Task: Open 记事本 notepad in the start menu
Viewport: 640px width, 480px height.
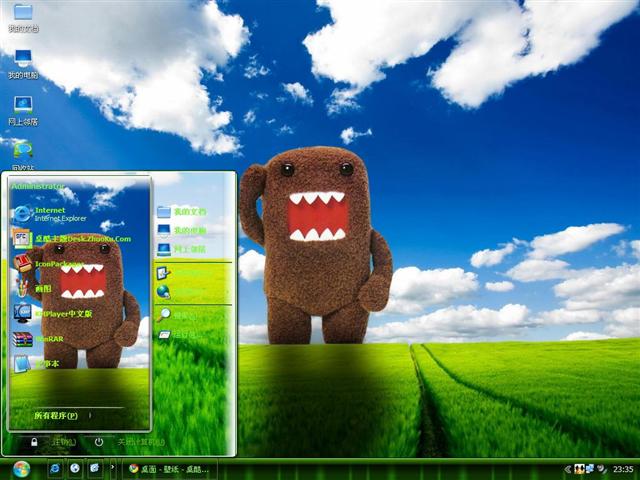Action: tap(36, 363)
